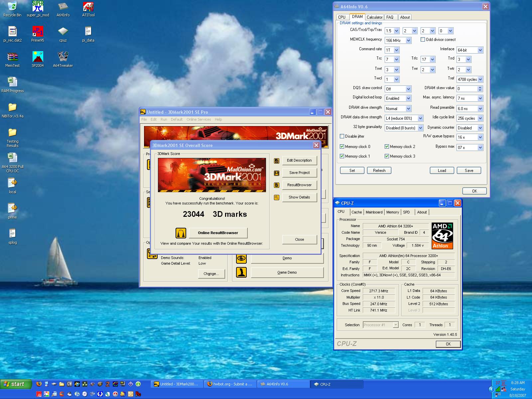Click the Edit Description icon in 3DMark score dialog
This screenshot has width=532, height=399.
(x=276, y=161)
